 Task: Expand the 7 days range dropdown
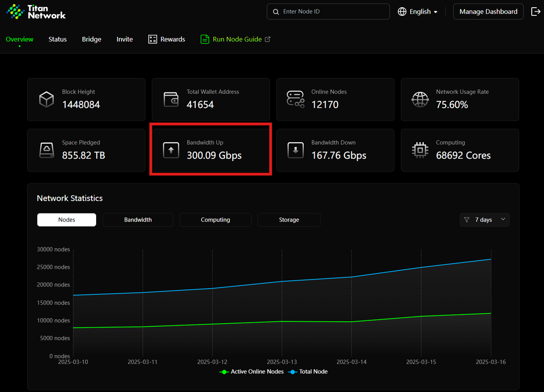[485, 220]
